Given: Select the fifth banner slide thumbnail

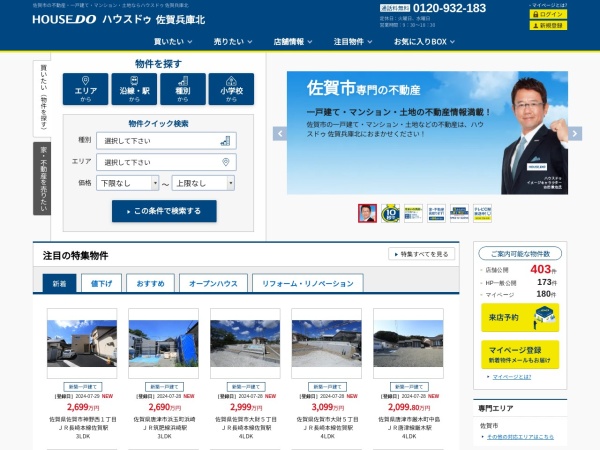Looking at the screenshot, I should tap(459, 213).
